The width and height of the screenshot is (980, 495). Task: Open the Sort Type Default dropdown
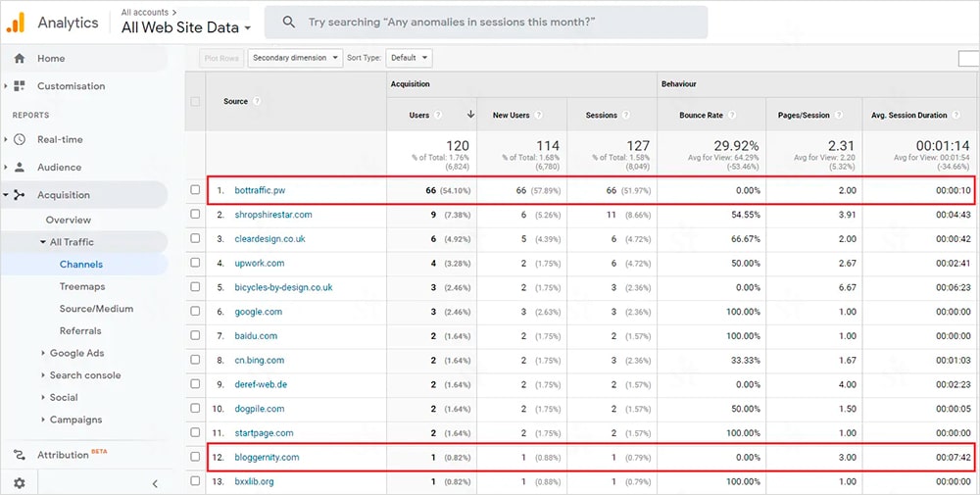click(x=409, y=58)
